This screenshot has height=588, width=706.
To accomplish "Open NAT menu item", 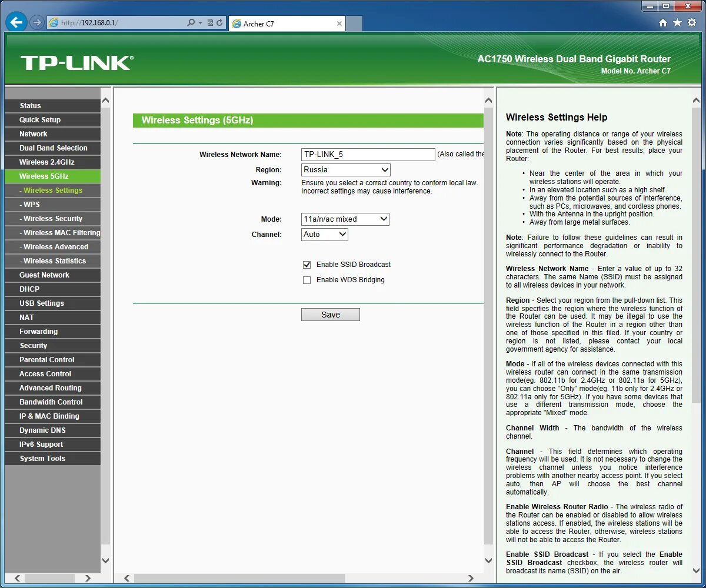I will pyautogui.click(x=52, y=318).
